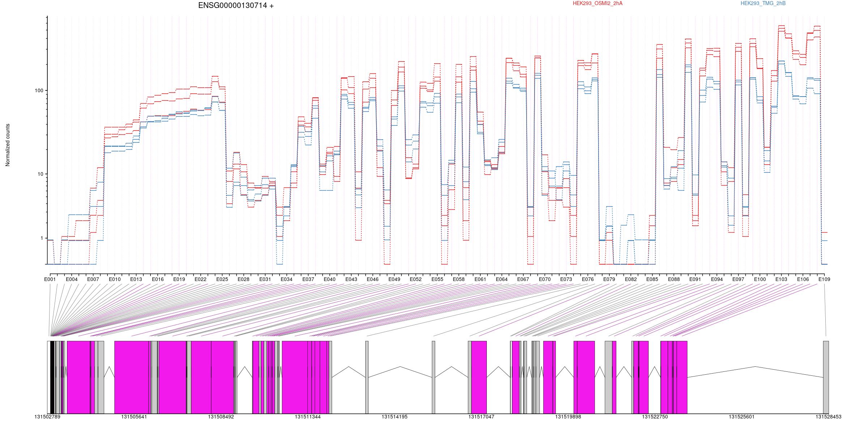Select exon label E007
Image resolution: width=868 pixels, height=434 pixels.
93,279
